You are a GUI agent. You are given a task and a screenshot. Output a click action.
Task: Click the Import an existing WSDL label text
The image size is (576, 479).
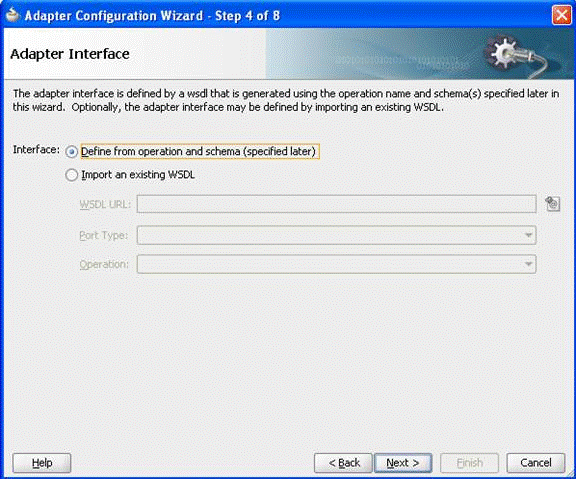tap(138, 175)
